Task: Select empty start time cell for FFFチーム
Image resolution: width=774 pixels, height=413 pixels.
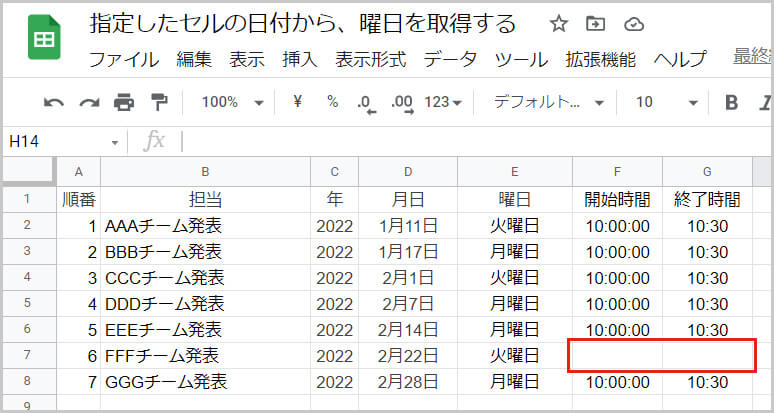Action: pyautogui.click(x=618, y=356)
